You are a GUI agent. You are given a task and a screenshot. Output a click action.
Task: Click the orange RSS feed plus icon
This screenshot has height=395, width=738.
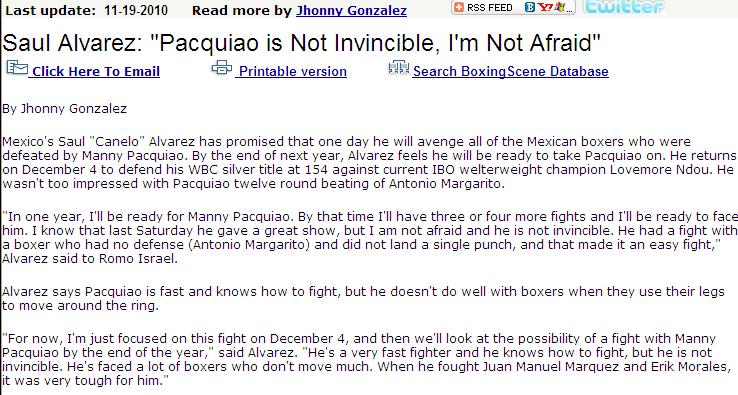459,7
